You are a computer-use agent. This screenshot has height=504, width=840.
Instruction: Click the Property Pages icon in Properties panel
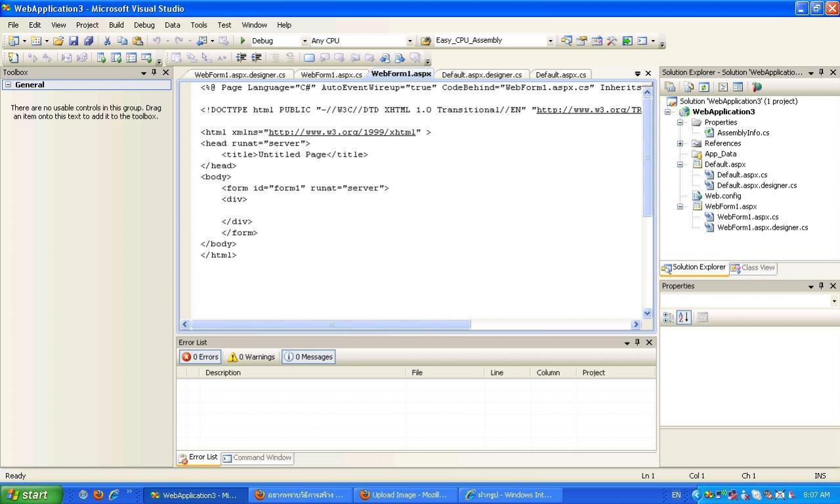pos(702,318)
